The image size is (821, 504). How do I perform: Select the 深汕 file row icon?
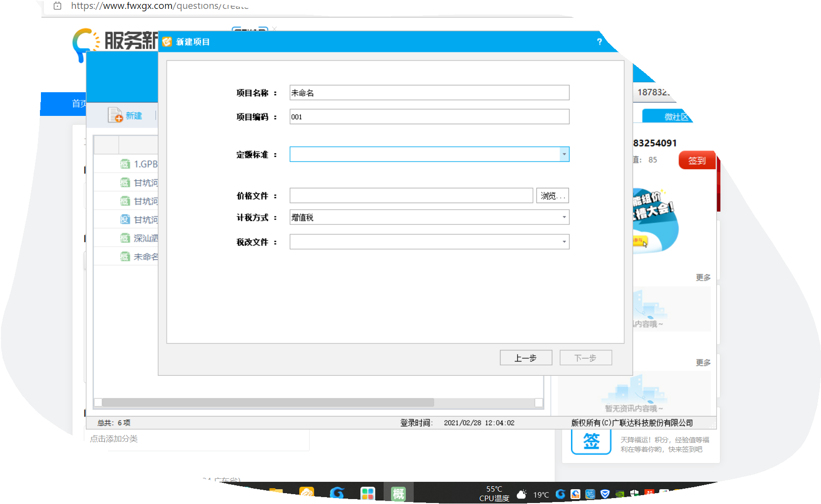[125, 238]
